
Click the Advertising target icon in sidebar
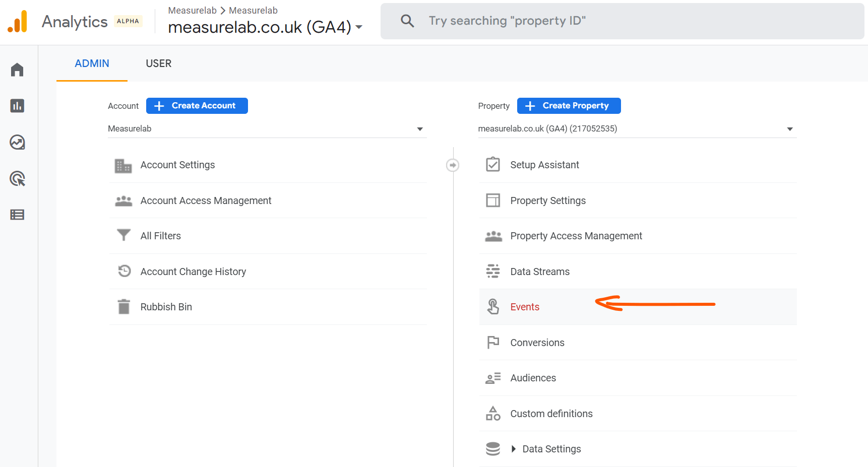tap(18, 179)
